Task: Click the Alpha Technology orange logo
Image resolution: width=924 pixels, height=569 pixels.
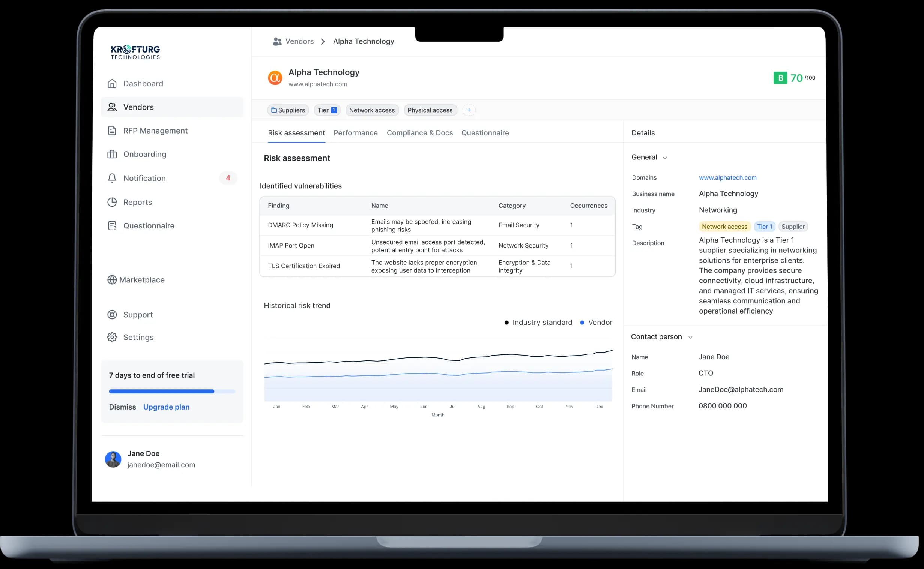Action: [x=275, y=78]
